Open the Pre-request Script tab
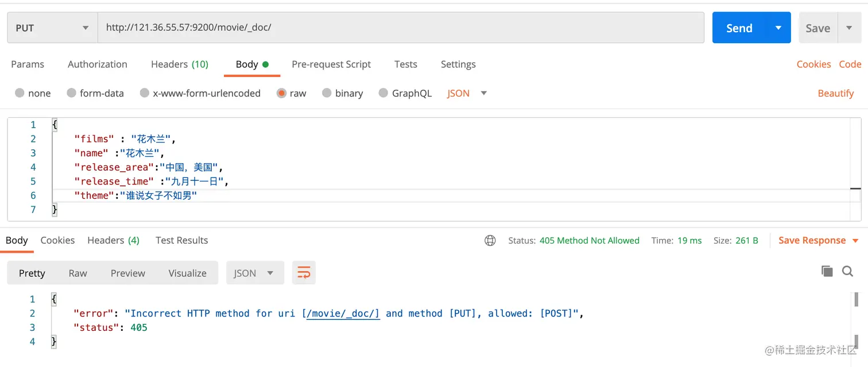This screenshot has width=868, height=367. (331, 64)
